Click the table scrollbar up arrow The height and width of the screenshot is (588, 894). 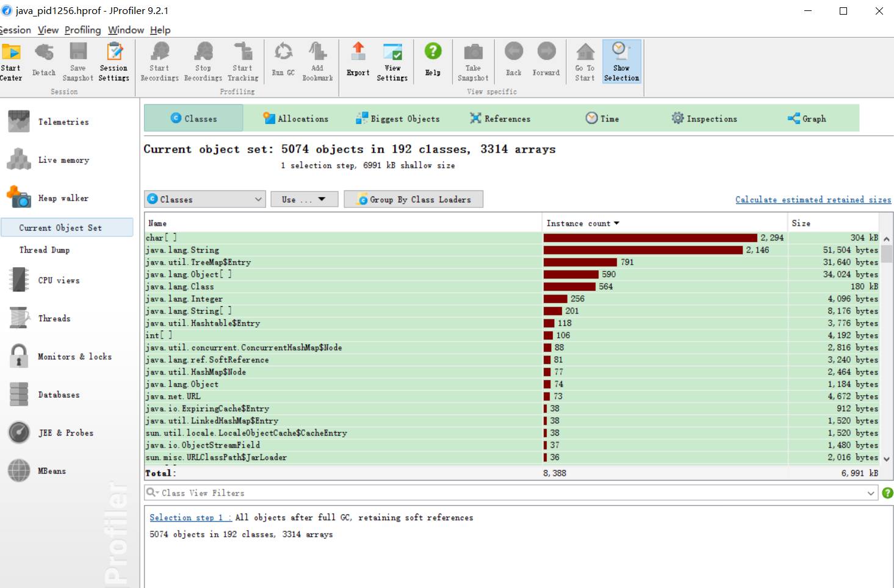pos(887,239)
